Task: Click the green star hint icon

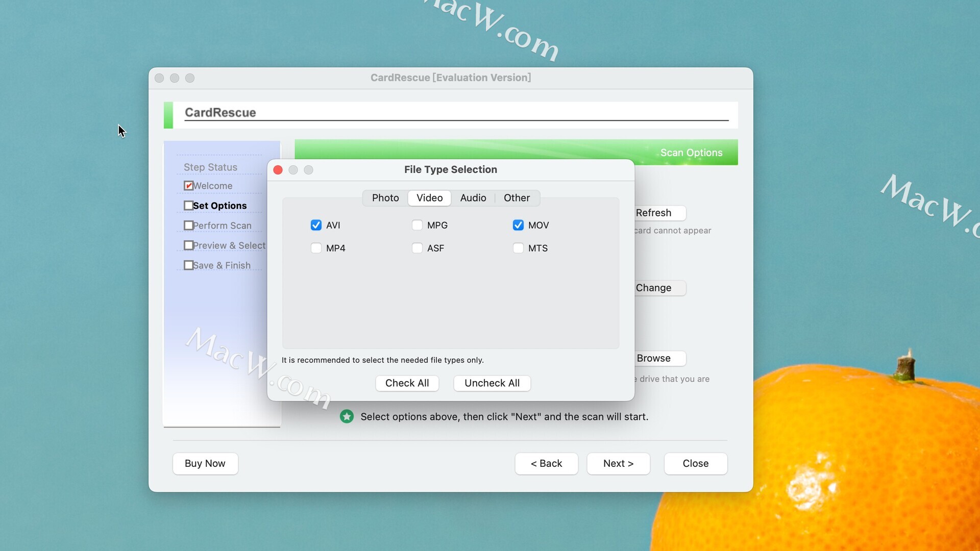Action: [347, 417]
